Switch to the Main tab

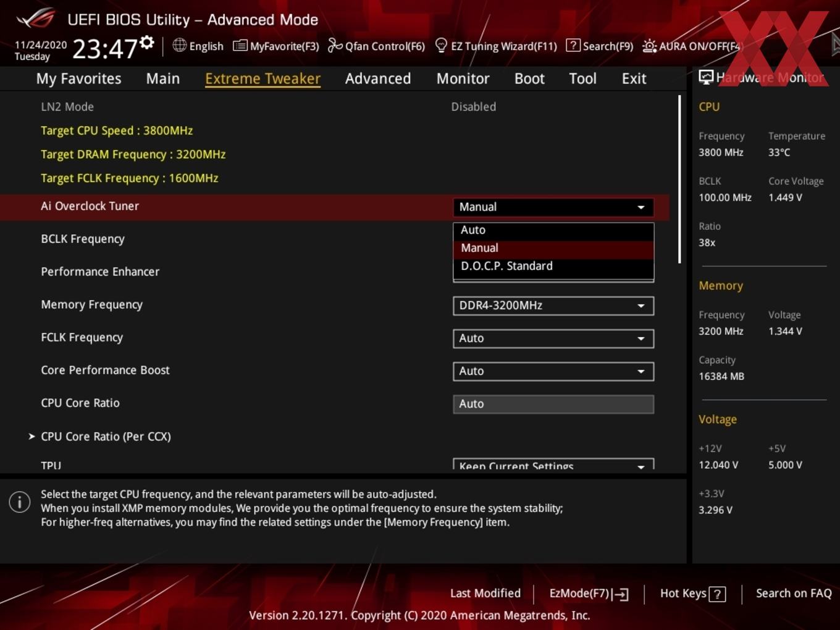(x=163, y=78)
